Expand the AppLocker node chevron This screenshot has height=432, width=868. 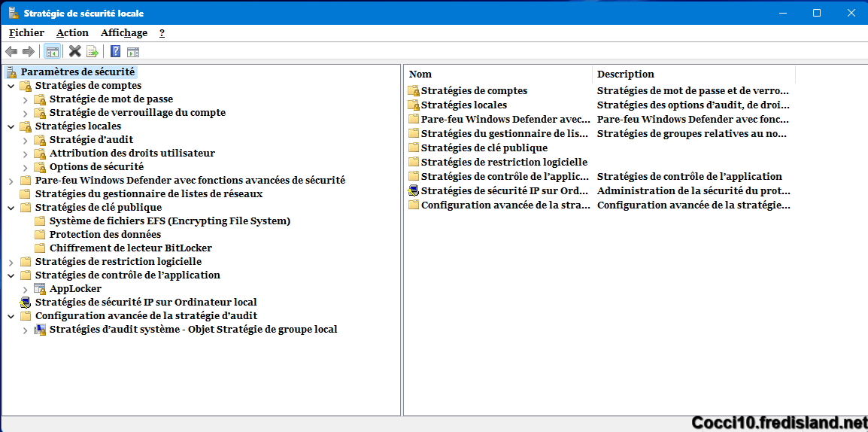pos(26,289)
